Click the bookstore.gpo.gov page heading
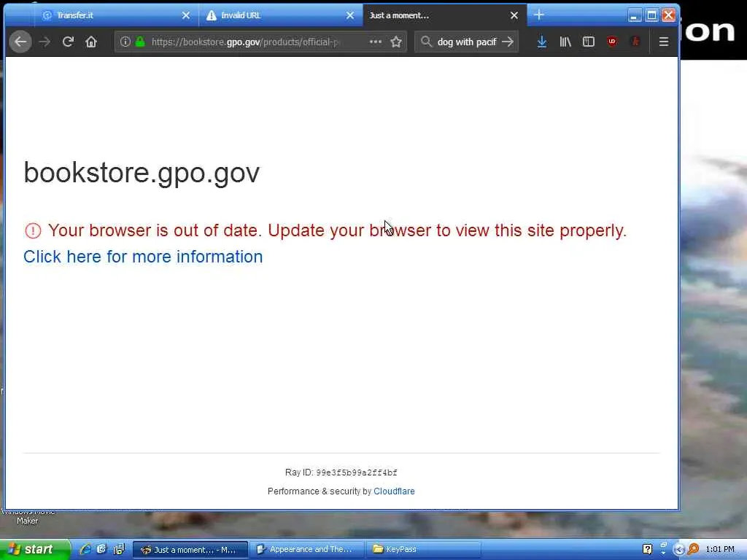Screen dimensions: 747x560 [142, 172]
